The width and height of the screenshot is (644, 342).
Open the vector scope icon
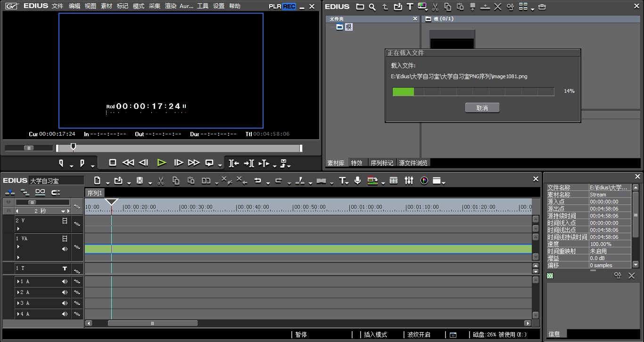424,180
